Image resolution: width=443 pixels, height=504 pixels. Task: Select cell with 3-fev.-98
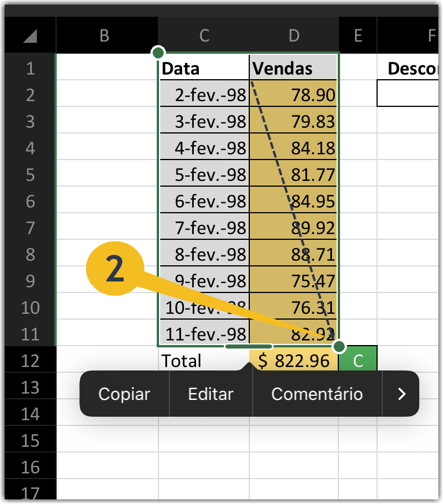point(204,121)
